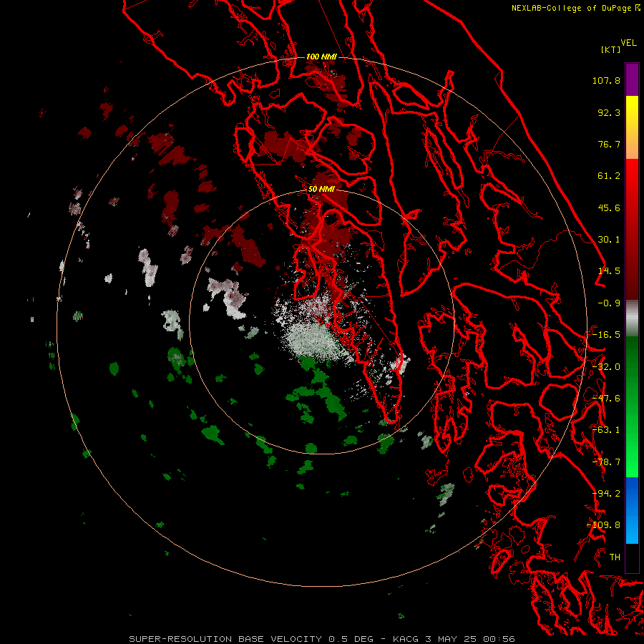Click the TH legend label
Viewport: 644px width, 644px height.
(615, 557)
